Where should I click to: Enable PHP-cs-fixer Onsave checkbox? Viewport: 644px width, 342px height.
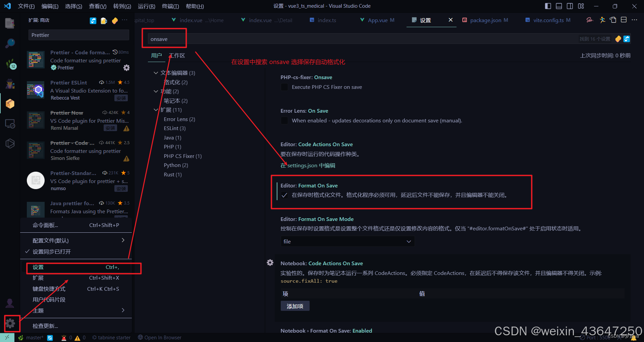(284, 87)
